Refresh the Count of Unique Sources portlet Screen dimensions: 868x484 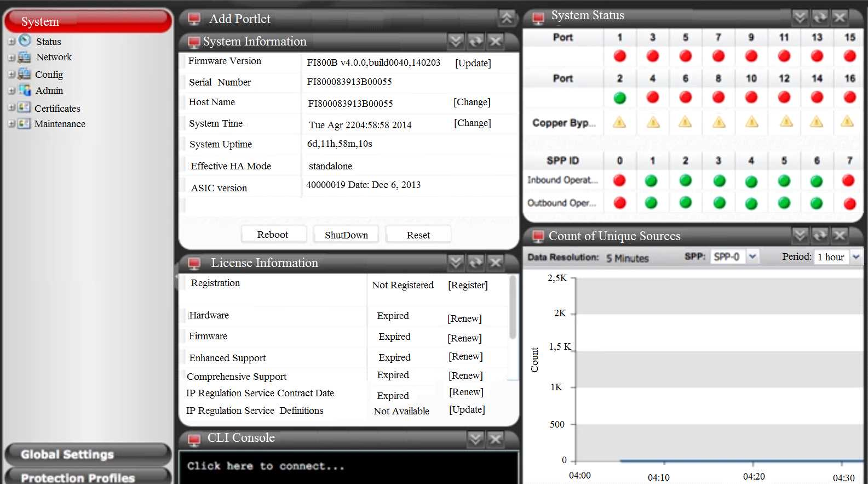pos(820,236)
